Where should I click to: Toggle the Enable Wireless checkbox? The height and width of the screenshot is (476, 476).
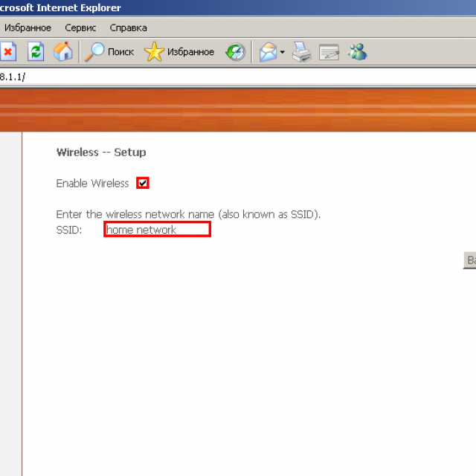pos(143,183)
